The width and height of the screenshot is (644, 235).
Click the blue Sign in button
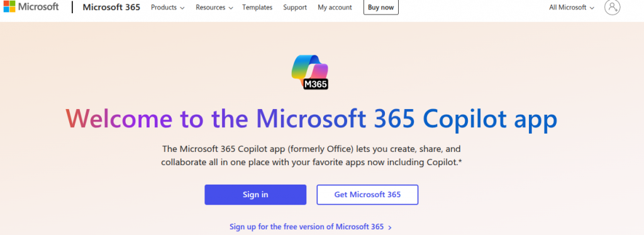click(255, 195)
